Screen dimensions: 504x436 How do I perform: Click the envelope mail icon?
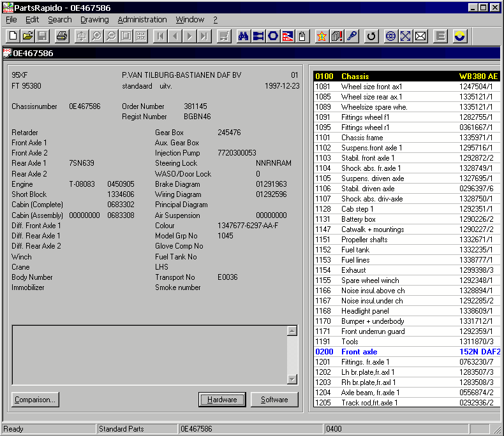point(420,36)
